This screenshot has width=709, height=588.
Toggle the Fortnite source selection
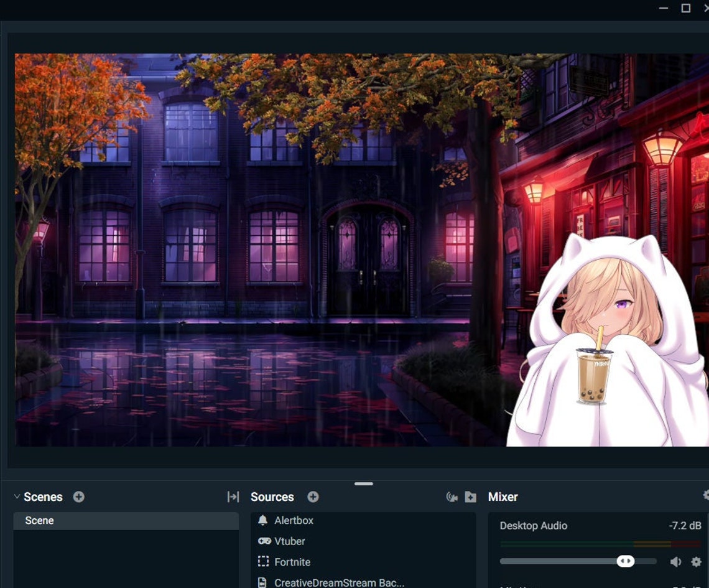tap(292, 562)
